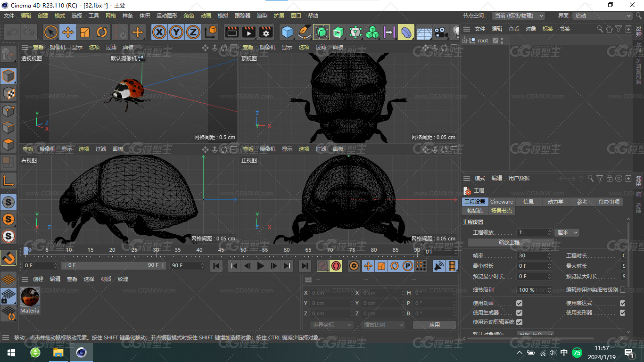Click timeline ruler at frame 45
Viewport: 644px width, 362px height.
tap(221, 250)
